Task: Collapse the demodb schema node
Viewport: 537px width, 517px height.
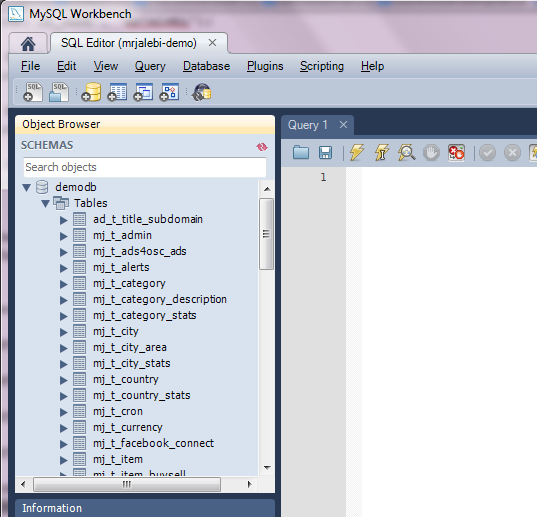Action: pyautogui.click(x=27, y=188)
